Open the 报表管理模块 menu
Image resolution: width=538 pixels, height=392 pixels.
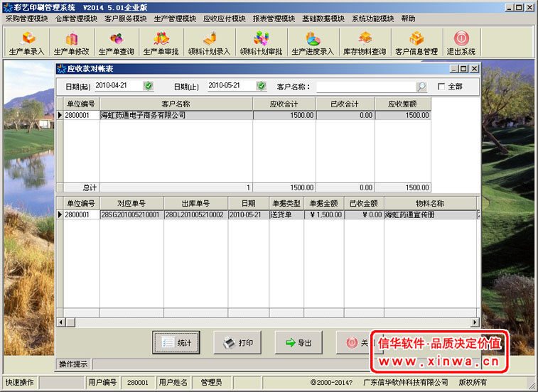[274, 18]
